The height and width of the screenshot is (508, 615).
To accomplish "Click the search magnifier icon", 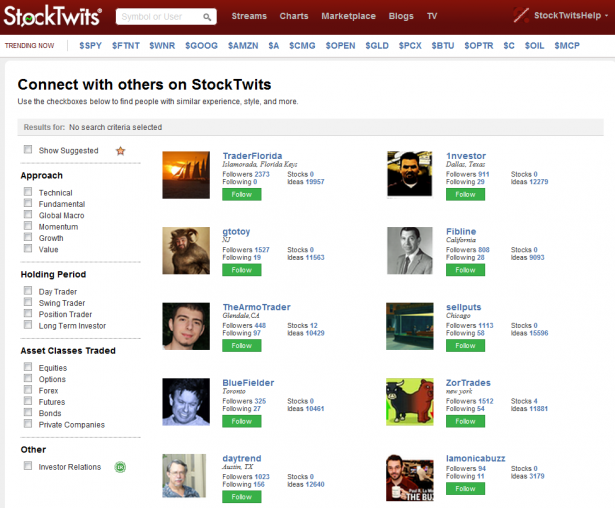I will coord(208,17).
